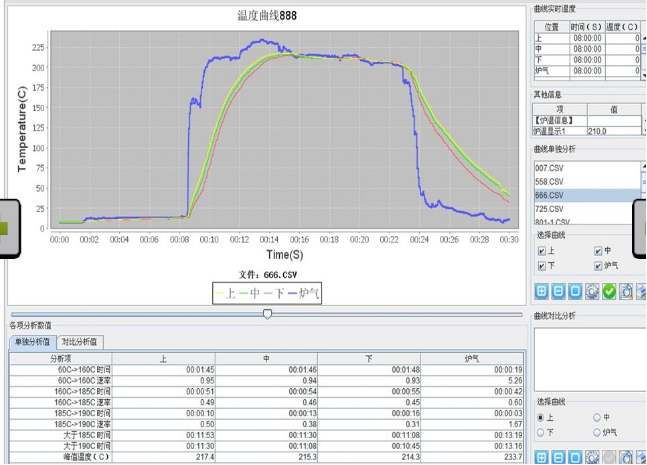Click the green checkmark confirm icon
This screenshot has width=647, height=465.
point(609,292)
